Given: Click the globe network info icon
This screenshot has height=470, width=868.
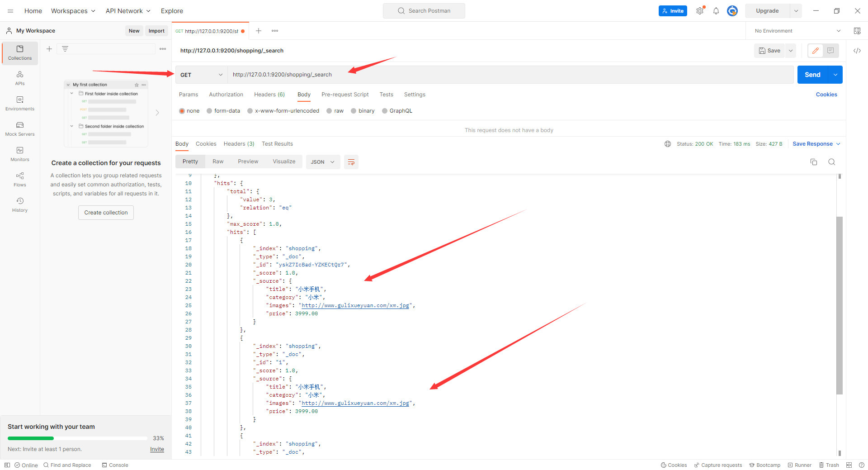Looking at the screenshot, I should tap(668, 144).
